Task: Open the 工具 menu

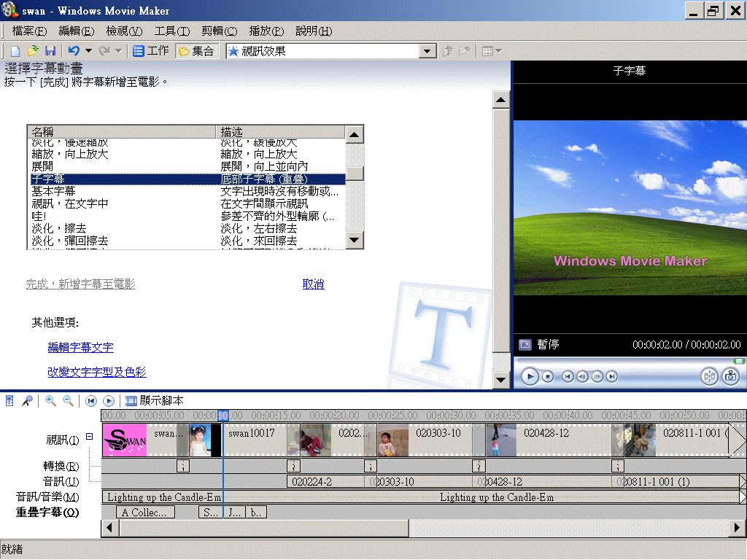Action: pos(171,31)
